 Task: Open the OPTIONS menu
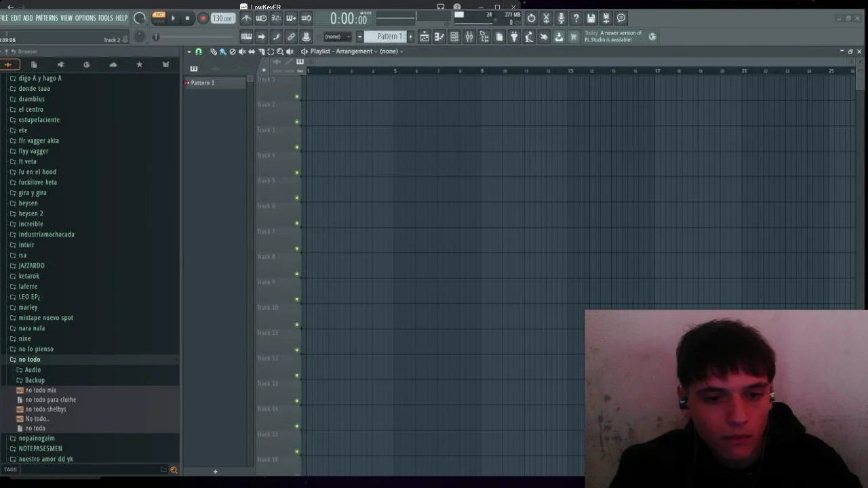click(x=85, y=18)
